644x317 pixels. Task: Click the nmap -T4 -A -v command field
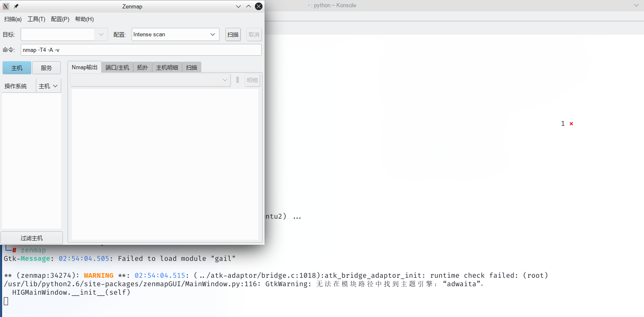pos(141,50)
